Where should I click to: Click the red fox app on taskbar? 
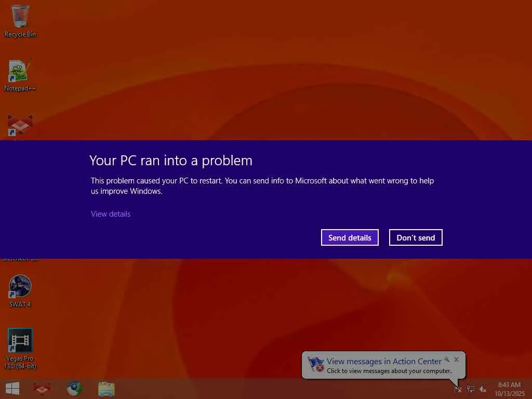pos(42,389)
